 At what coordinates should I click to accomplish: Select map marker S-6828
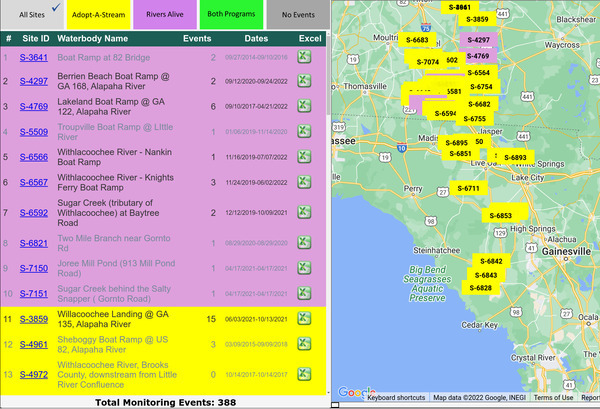pyautogui.click(x=481, y=288)
